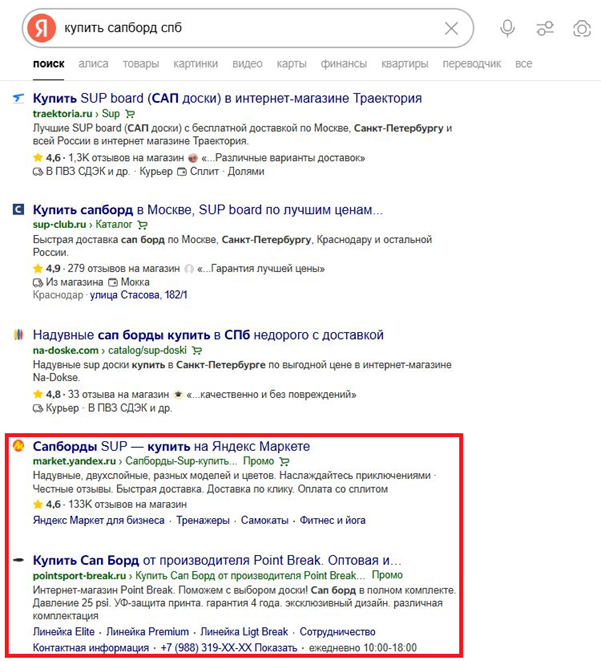Open the 'Фитнес и йога' sitelink
The image size is (601, 661).
coord(333,521)
